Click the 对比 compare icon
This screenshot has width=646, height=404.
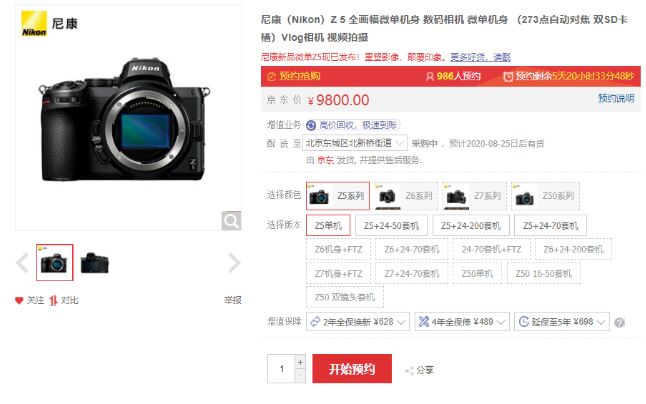click(53, 301)
